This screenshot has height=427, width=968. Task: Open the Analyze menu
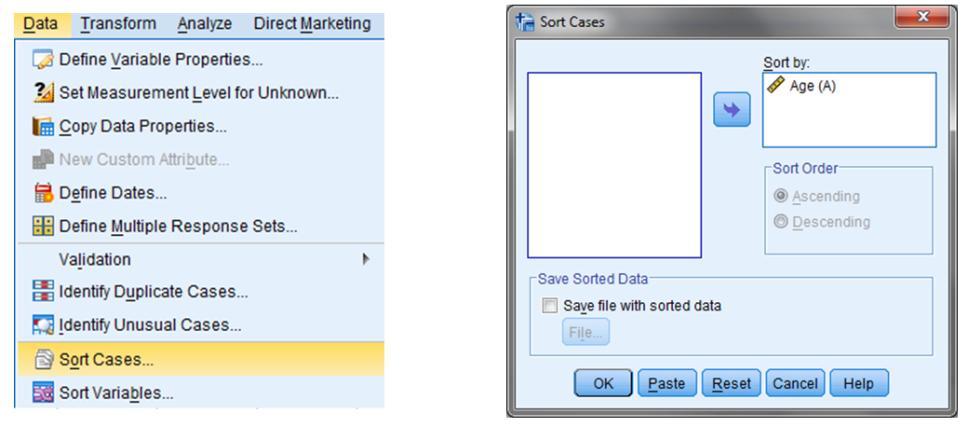[205, 23]
